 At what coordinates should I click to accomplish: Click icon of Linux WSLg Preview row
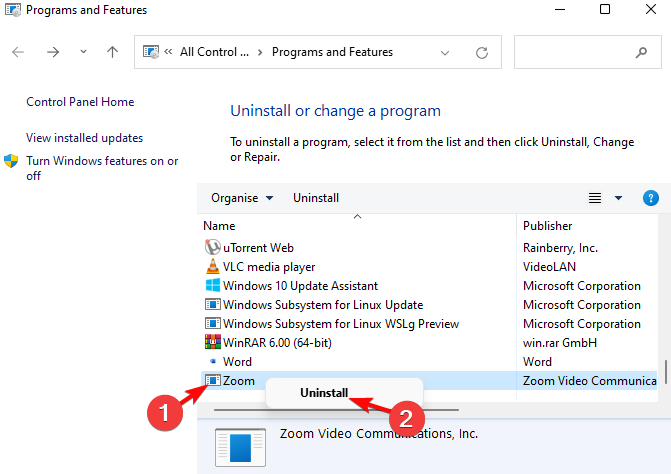(213, 323)
